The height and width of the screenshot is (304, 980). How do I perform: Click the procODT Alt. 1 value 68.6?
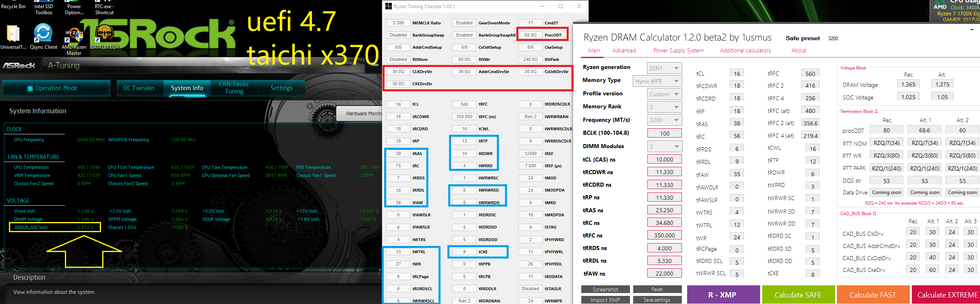click(x=924, y=130)
